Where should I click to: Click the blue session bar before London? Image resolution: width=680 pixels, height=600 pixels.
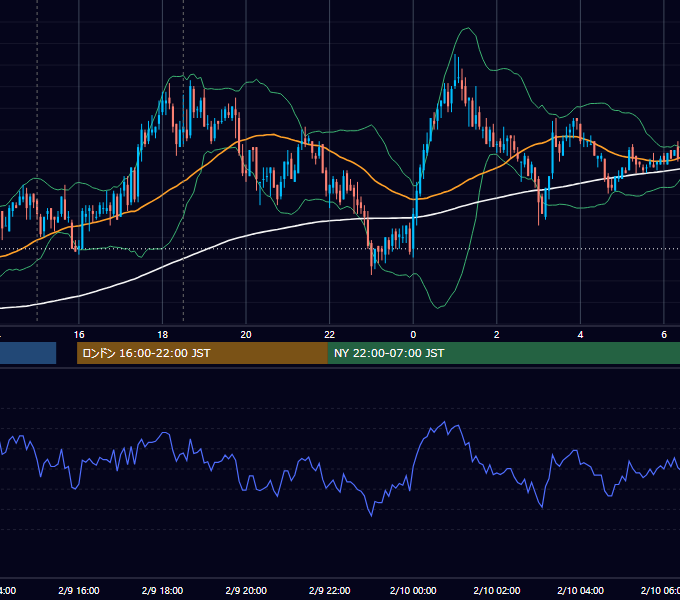coord(28,353)
